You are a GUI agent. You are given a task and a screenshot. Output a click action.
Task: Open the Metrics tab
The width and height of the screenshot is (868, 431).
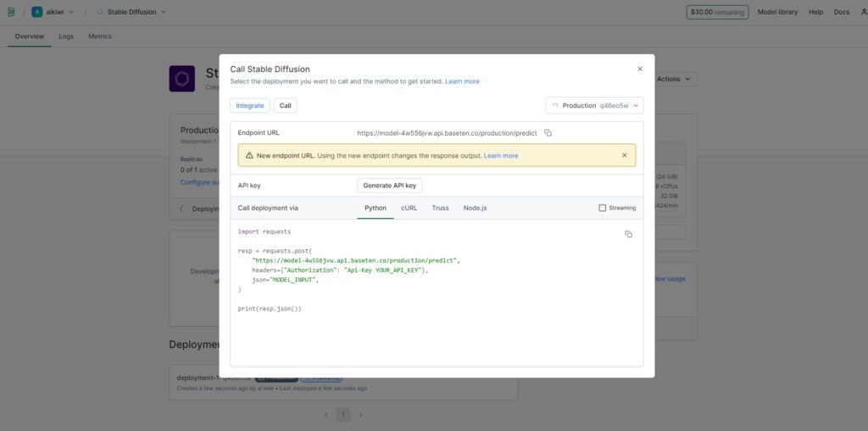(x=100, y=36)
